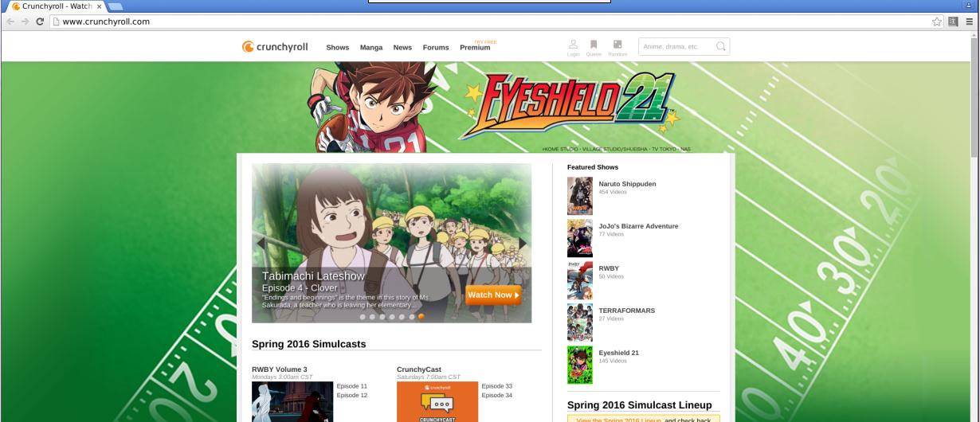Click the Naruto Shippuden title link
This screenshot has width=980, height=422.
point(628,184)
